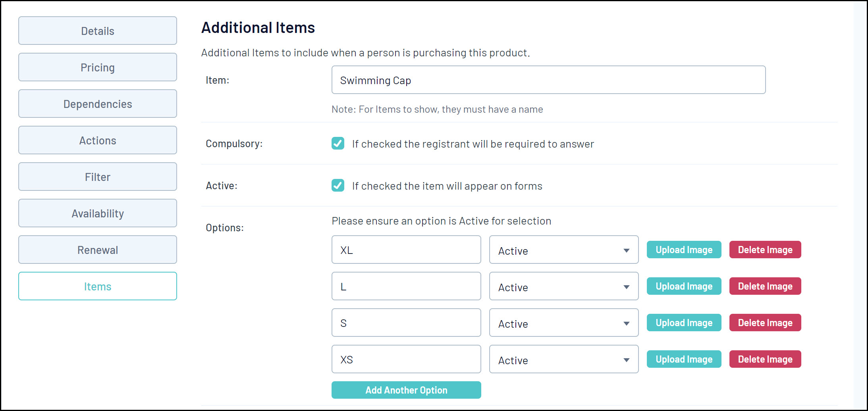The image size is (868, 411).
Task: Open the Renewal tab
Action: pos(98,250)
